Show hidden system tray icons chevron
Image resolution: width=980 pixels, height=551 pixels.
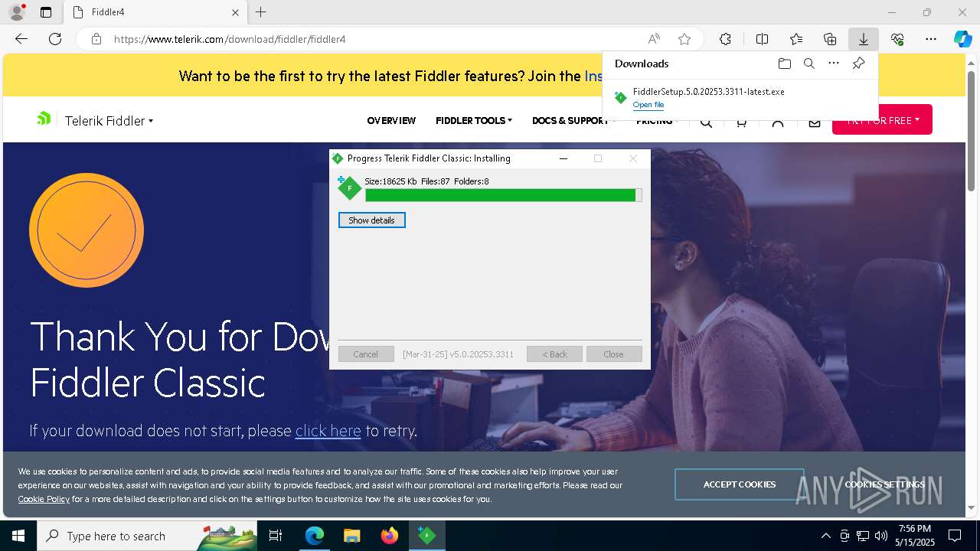[825, 536]
